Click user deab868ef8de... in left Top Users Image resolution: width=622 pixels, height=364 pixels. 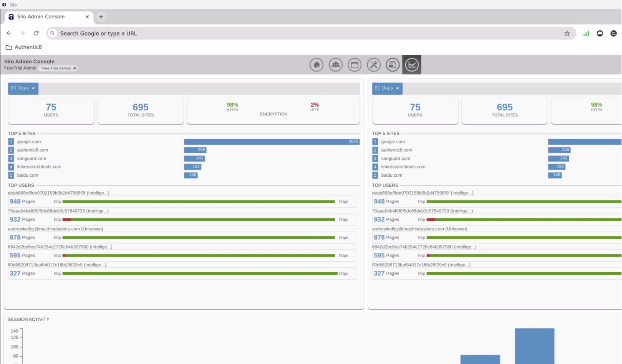pos(59,193)
